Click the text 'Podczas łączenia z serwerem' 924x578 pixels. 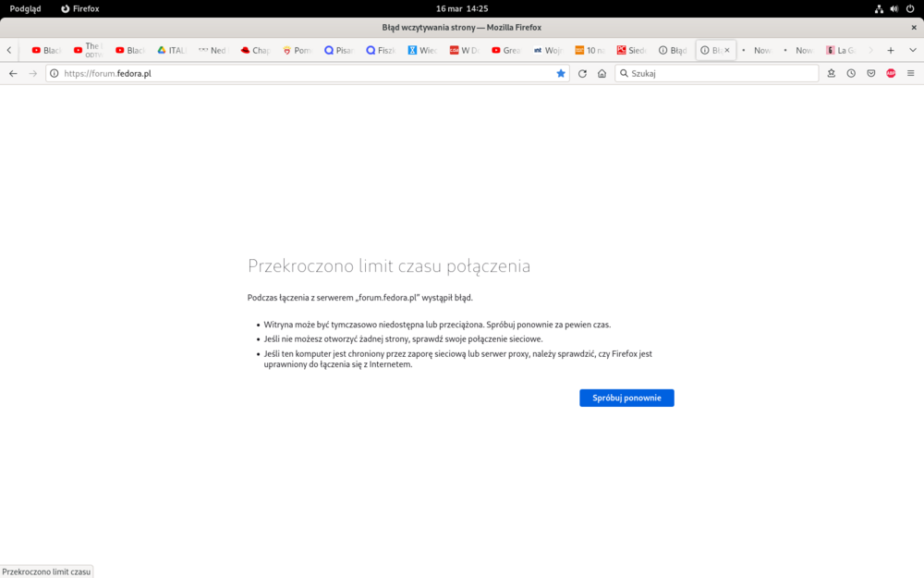click(x=300, y=298)
